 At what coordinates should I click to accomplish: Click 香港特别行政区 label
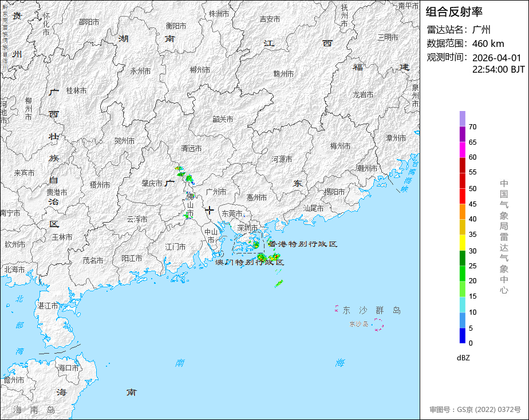(303, 244)
